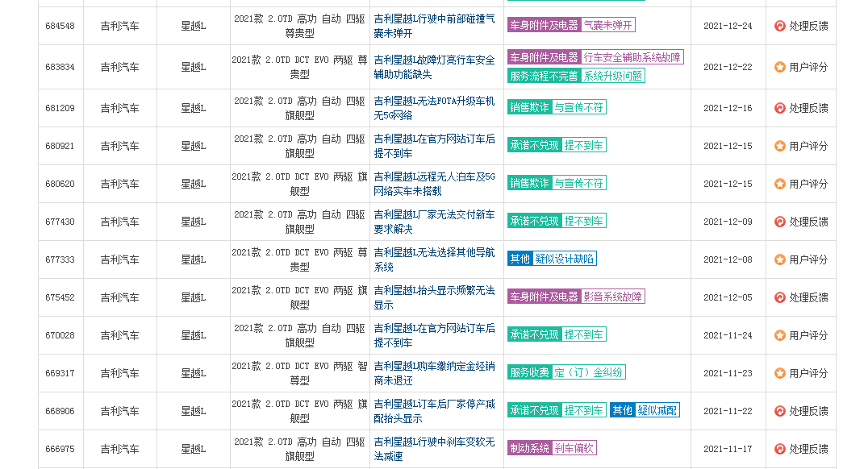Click the 用户评分 star icon for complaint 680921
The width and height of the screenshot is (868, 469).
click(779, 146)
